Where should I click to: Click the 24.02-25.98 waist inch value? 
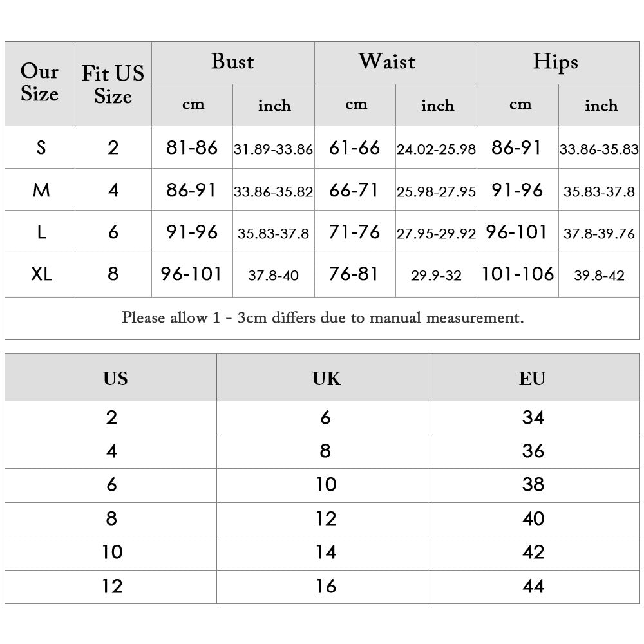click(x=436, y=149)
